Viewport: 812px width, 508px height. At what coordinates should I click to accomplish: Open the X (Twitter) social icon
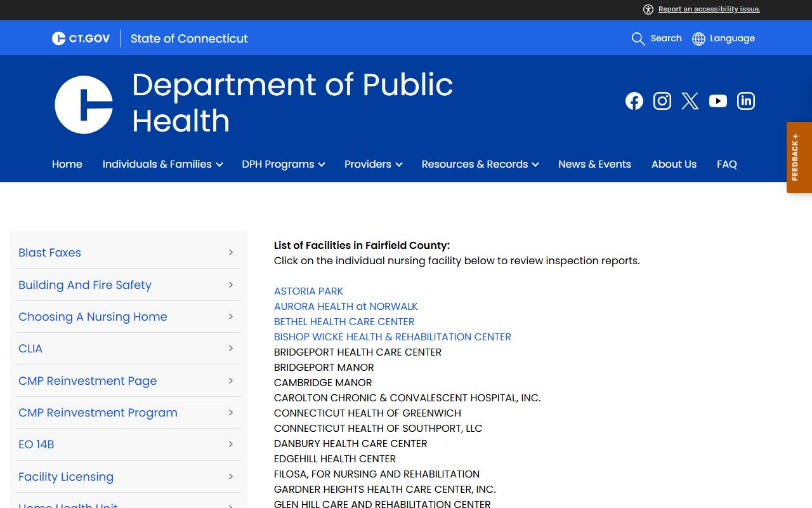[690, 101]
